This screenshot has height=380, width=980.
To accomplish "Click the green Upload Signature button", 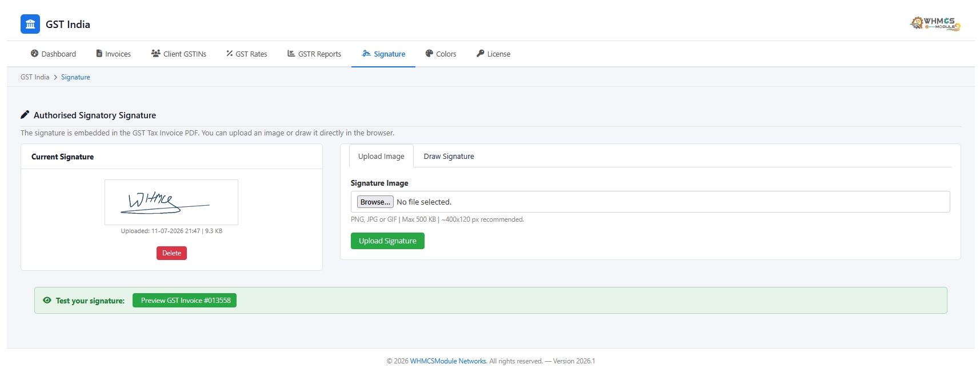I will (x=387, y=241).
